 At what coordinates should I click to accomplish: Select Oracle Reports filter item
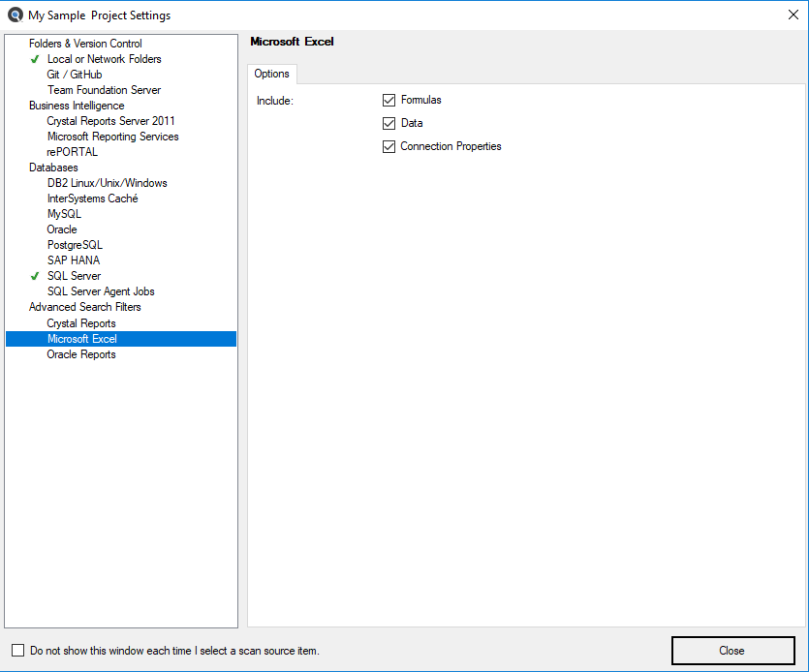click(81, 354)
